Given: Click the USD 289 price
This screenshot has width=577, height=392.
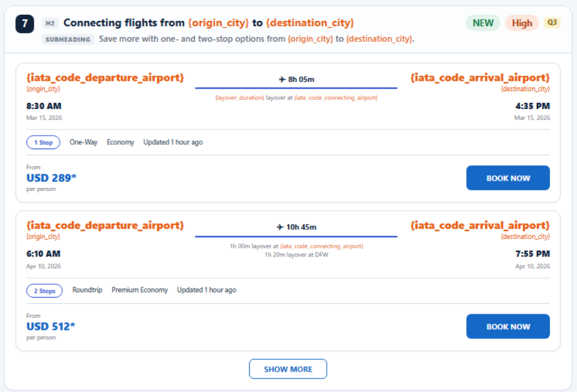Looking at the screenshot, I should [x=51, y=178].
